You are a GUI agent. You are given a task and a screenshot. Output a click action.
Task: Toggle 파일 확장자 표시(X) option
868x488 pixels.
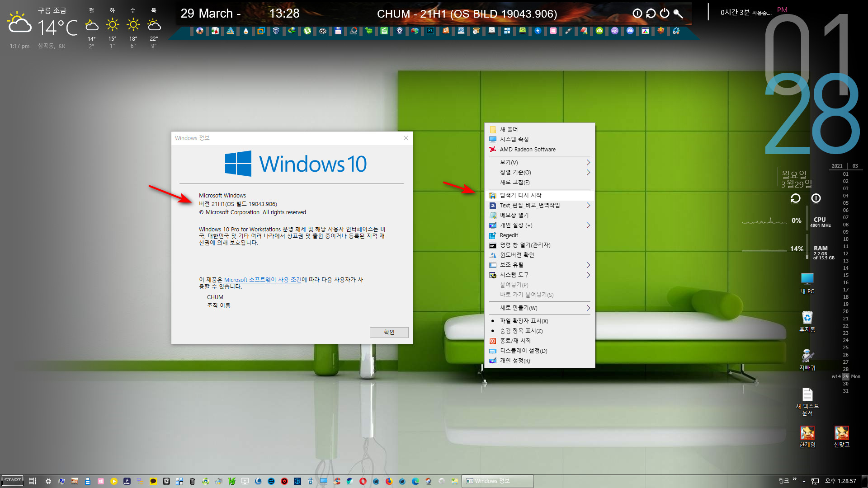[539, 321]
